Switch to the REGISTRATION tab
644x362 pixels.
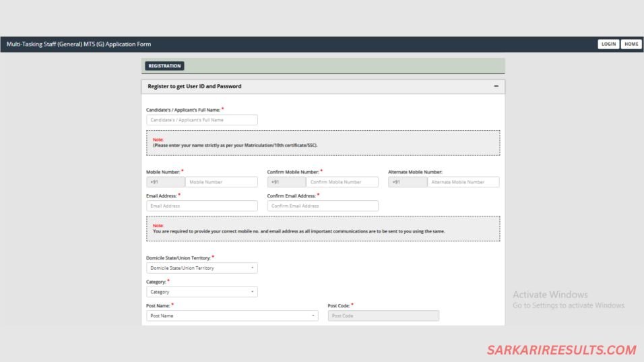point(164,66)
